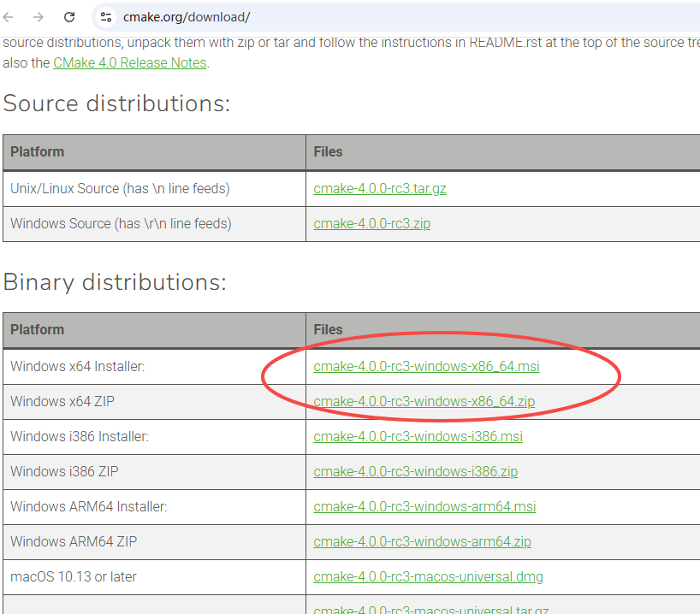Click the Binary distributions heading
This screenshot has height=614, width=700.
[x=115, y=282]
